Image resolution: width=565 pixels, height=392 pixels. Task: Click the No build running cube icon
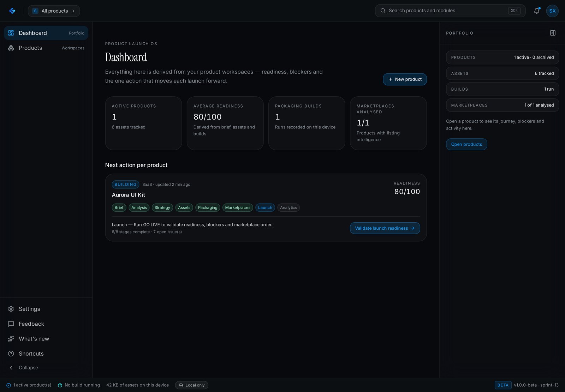[60, 385]
